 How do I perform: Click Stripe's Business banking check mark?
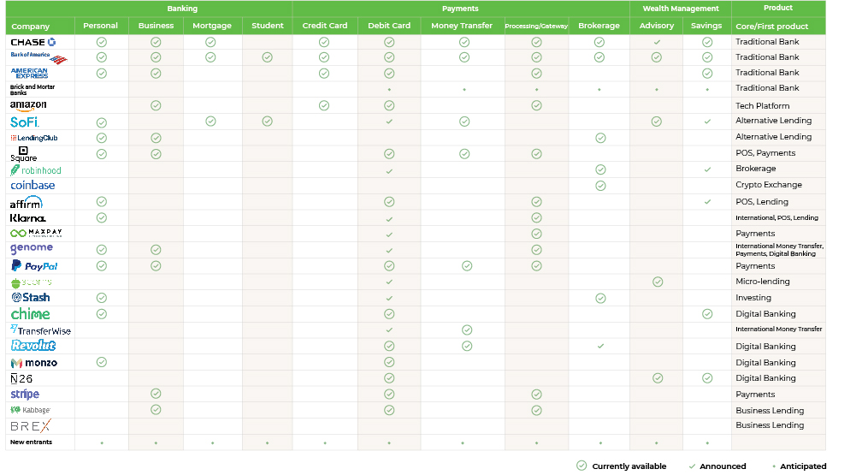156,394
